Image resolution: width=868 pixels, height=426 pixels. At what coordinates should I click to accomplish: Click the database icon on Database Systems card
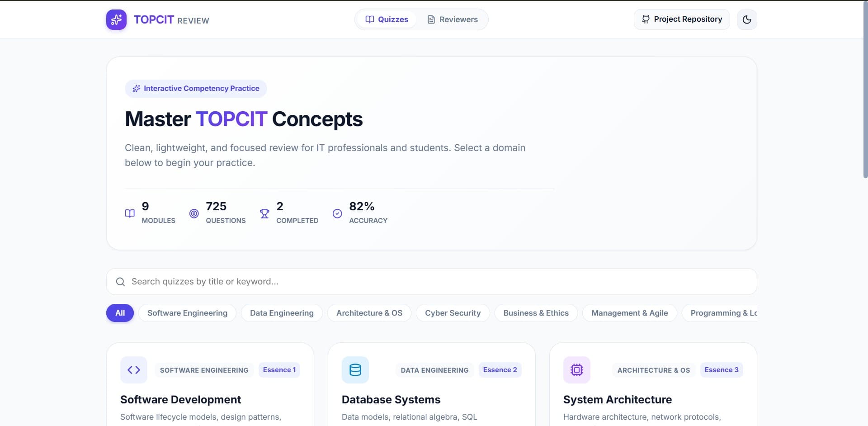tap(355, 370)
